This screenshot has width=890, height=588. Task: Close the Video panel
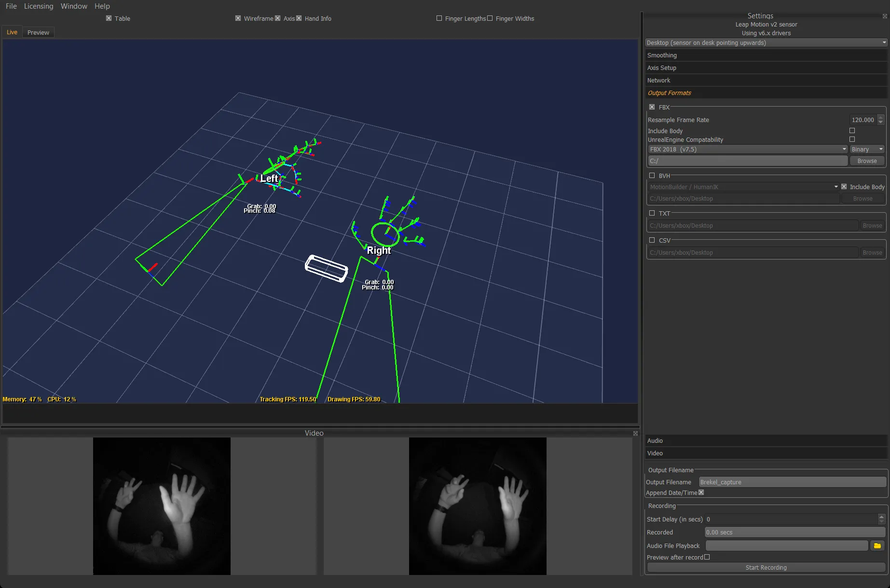(635, 433)
